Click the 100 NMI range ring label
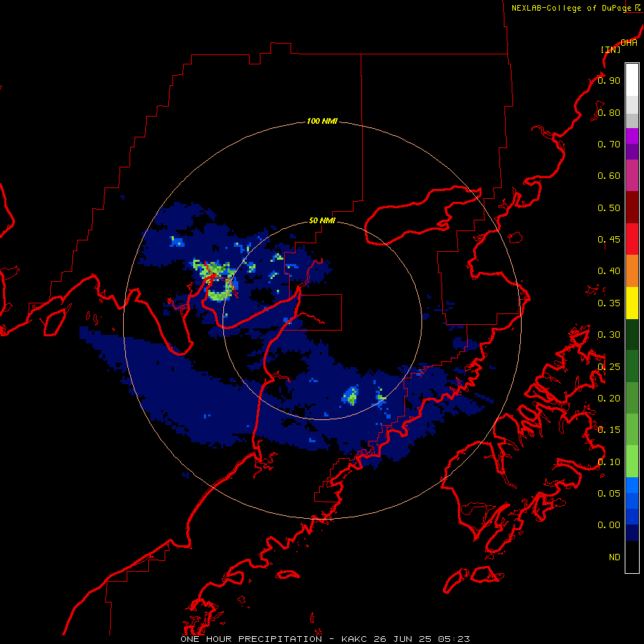This screenshot has width=644, height=644. [322, 121]
